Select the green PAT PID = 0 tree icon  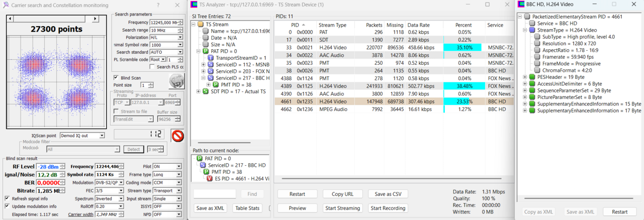pyautogui.click(x=205, y=51)
